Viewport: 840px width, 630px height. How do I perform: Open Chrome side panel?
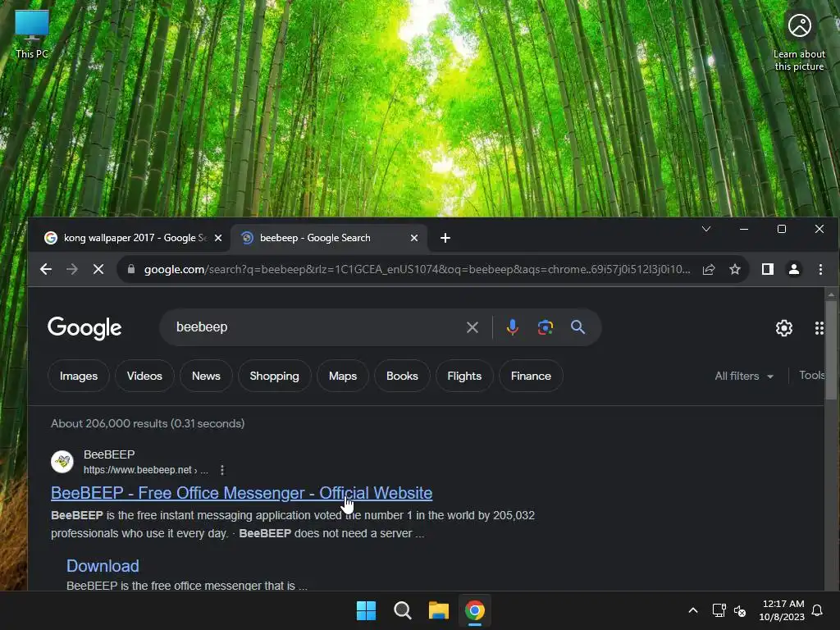[768, 269]
